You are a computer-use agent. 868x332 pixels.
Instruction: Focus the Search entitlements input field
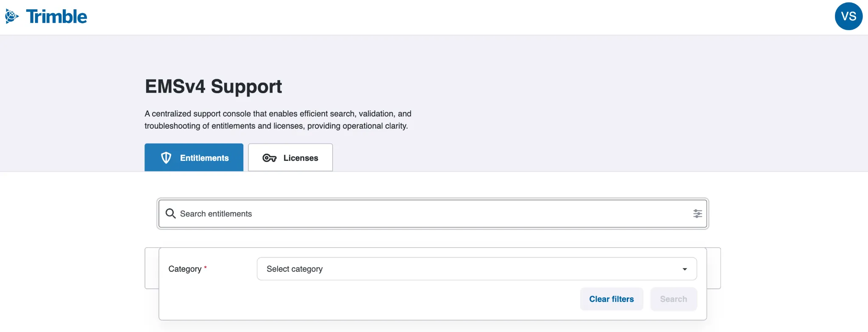[x=433, y=214]
